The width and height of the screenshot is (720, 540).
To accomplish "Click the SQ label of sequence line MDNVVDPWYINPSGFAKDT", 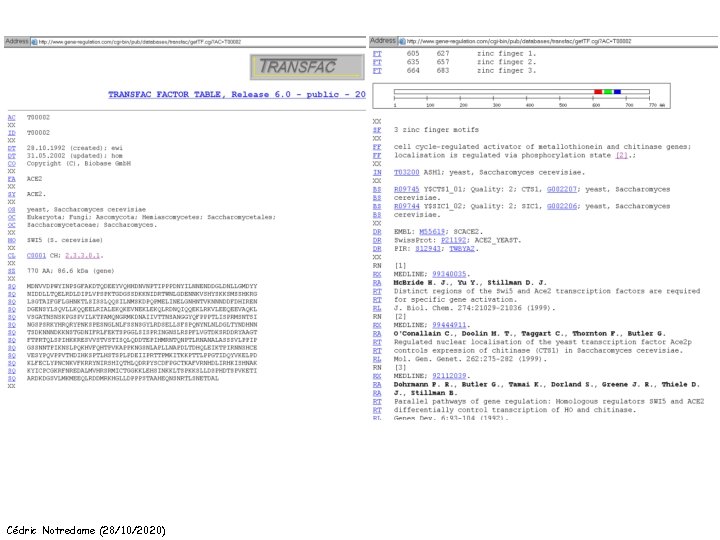I will [11, 286].
